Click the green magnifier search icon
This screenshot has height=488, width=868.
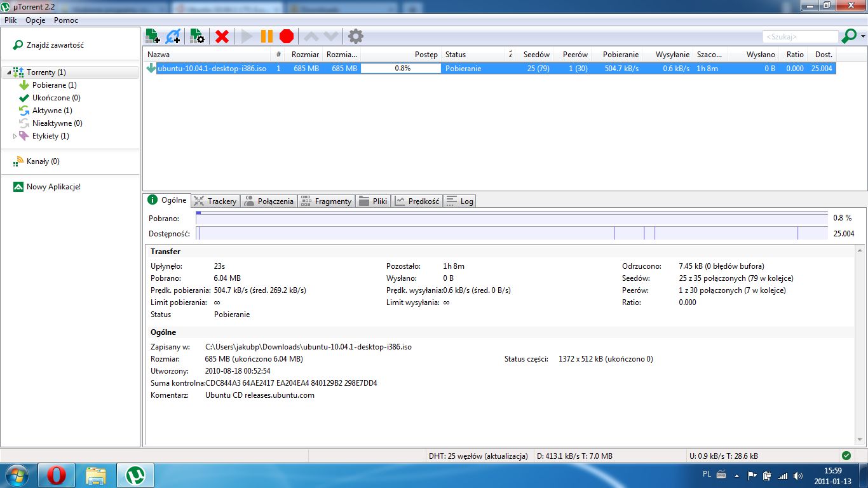point(849,36)
